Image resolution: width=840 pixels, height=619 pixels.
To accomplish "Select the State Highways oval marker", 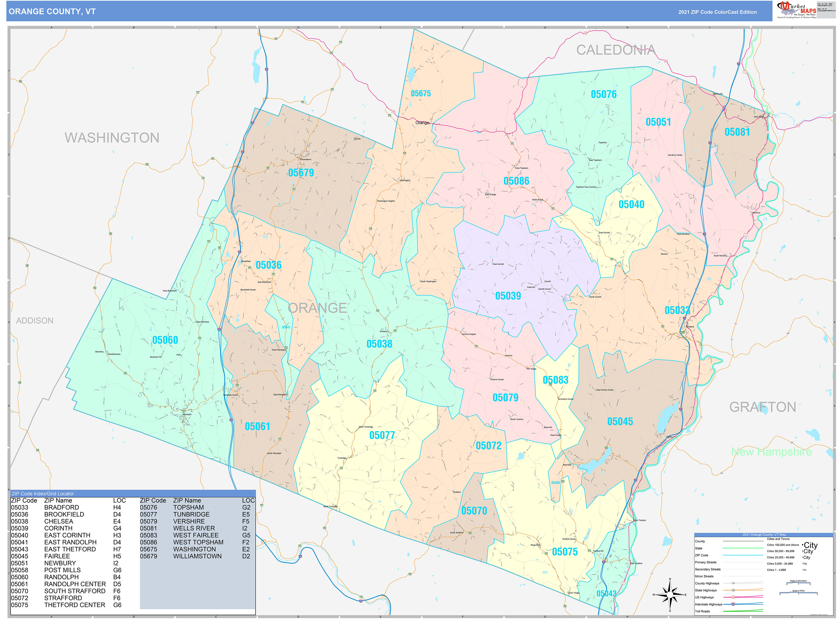I will coord(734,590).
